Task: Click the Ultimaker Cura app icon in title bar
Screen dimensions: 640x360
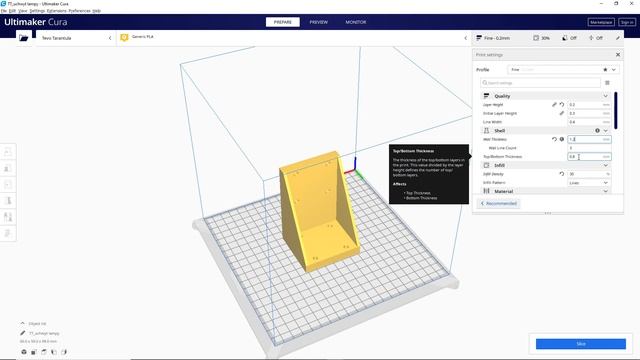Action: 3,3
